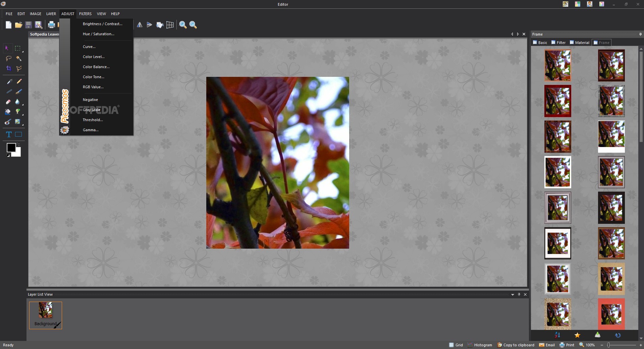Screen dimensions: 644x349
Task: Pick the magic wand tool
Action: tap(19, 58)
